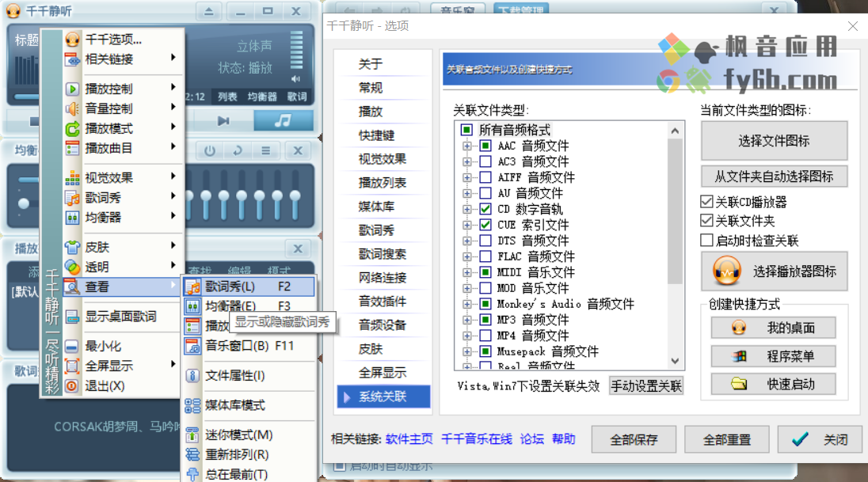Click the 重新排列(R) icon

click(x=192, y=455)
